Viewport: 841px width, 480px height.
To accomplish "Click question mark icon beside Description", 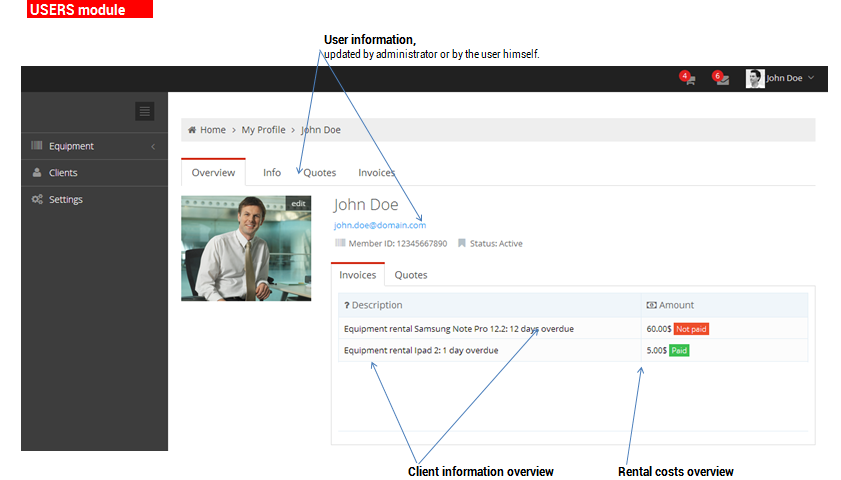I will point(347,305).
